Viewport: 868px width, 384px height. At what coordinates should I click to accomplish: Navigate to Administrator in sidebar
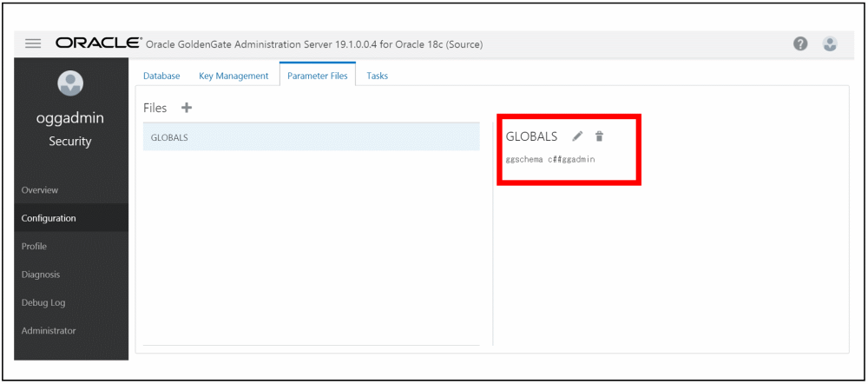[49, 330]
